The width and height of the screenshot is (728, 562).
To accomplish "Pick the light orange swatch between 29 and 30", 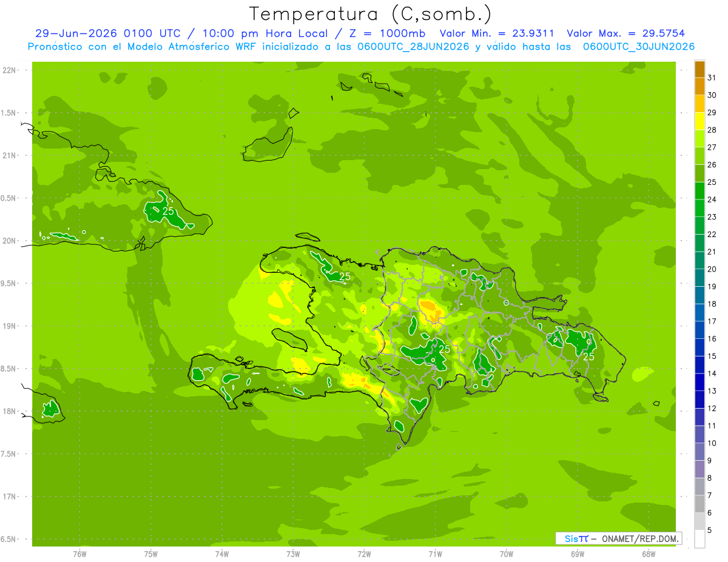I will coord(699,104).
